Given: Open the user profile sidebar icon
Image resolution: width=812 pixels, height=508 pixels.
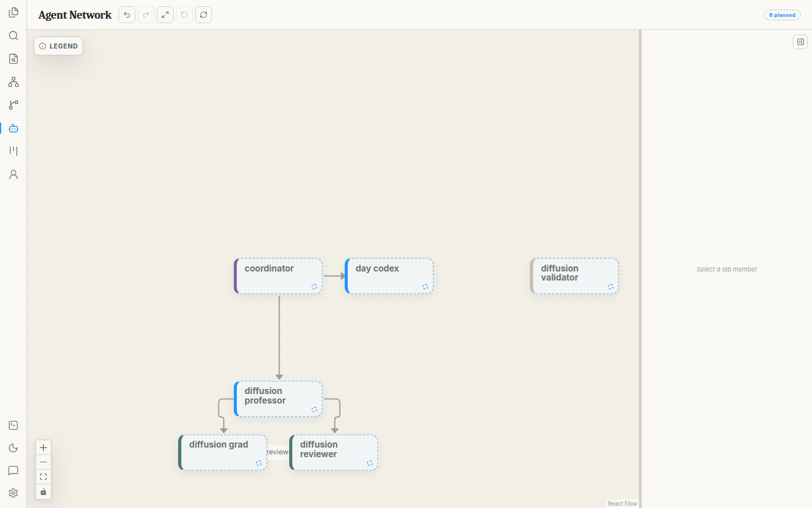Looking at the screenshot, I should point(14,174).
